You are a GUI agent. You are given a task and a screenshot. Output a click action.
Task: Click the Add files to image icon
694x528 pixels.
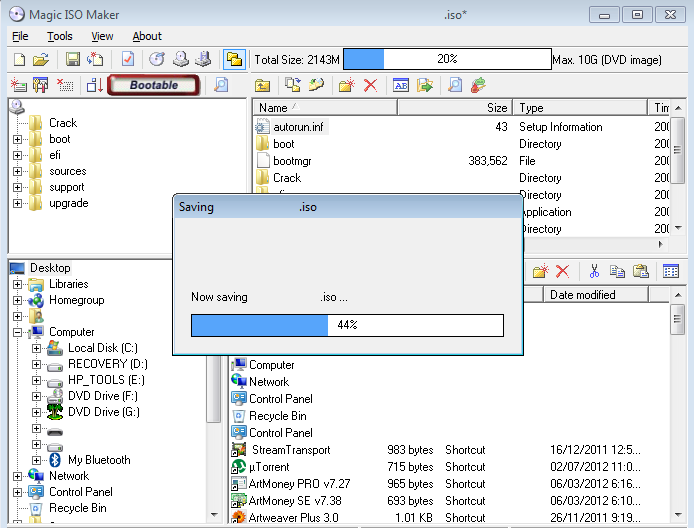(19, 85)
